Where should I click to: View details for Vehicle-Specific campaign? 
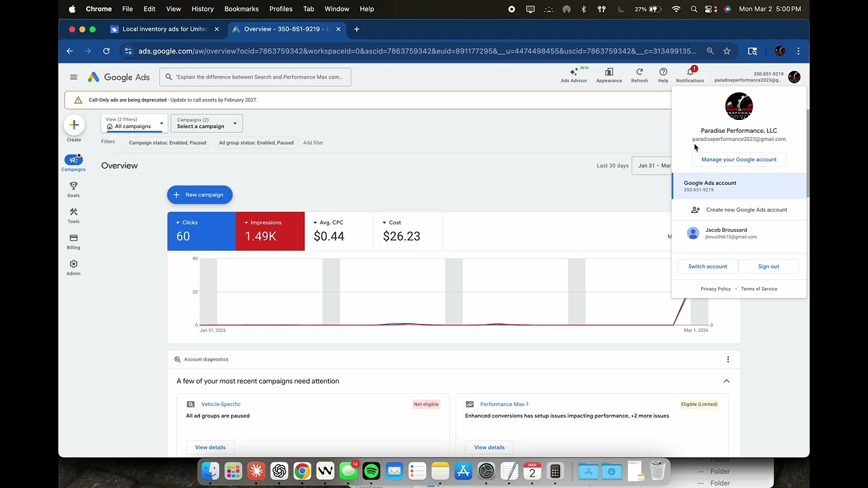click(210, 447)
